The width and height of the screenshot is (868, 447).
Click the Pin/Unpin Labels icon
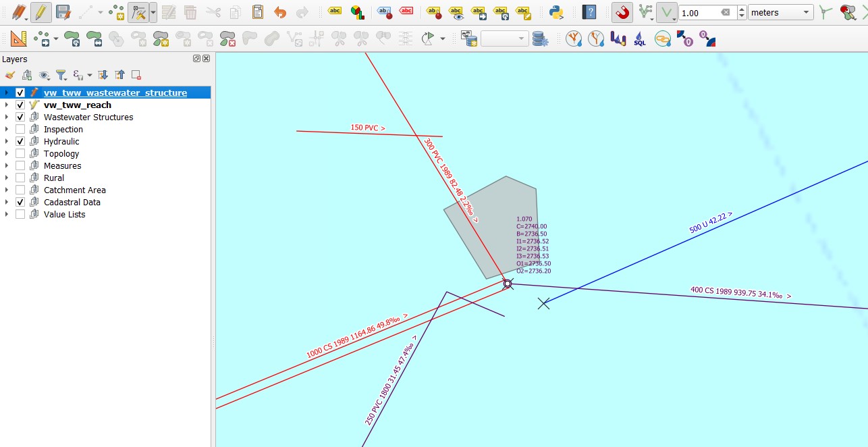click(384, 12)
